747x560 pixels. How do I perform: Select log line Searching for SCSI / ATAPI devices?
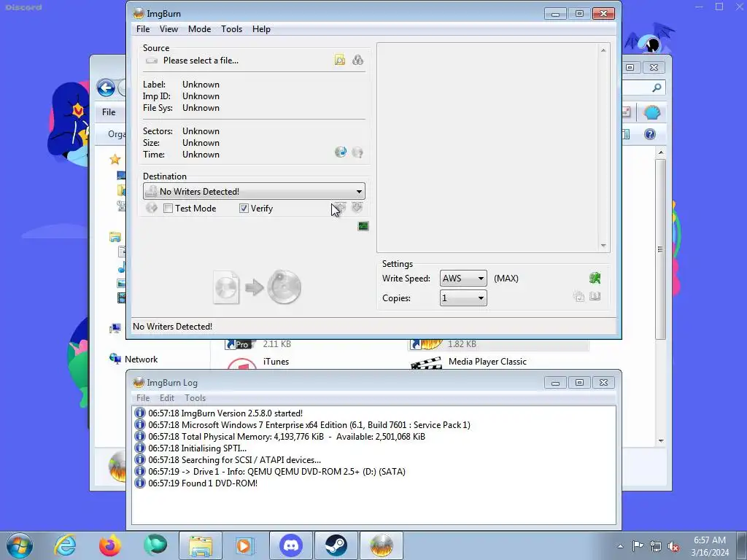[x=234, y=460]
